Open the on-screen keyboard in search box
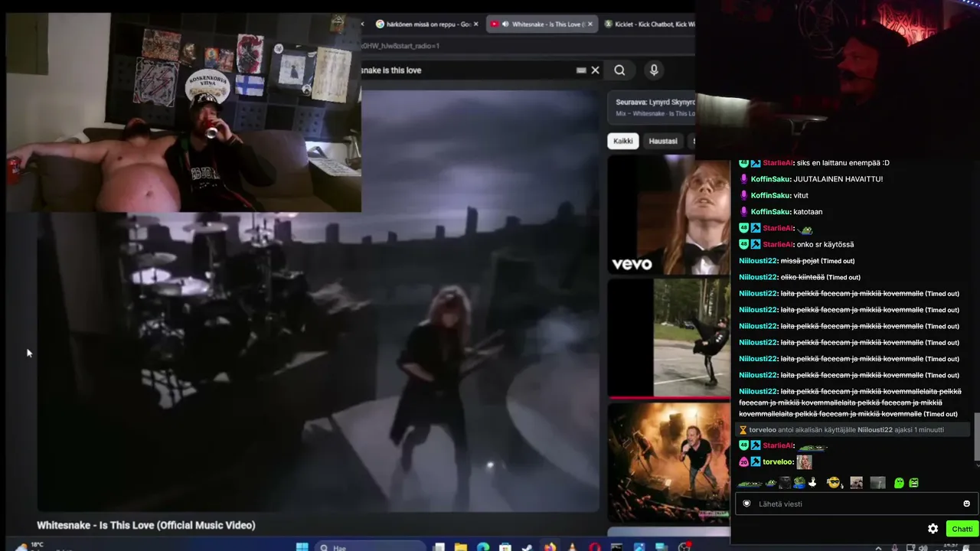The height and width of the screenshot is (551, 980). tap(581, 70)
